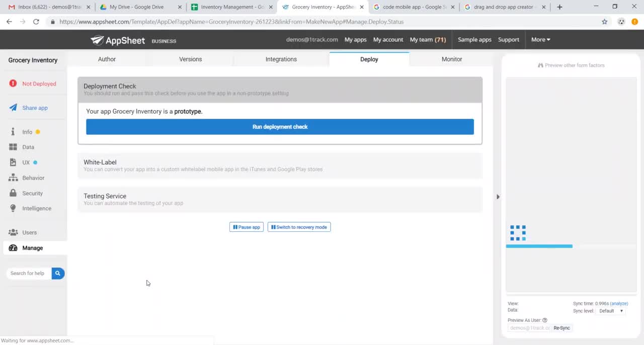Open My account in top menu
The image size is (644, 345).
point(388,40)
